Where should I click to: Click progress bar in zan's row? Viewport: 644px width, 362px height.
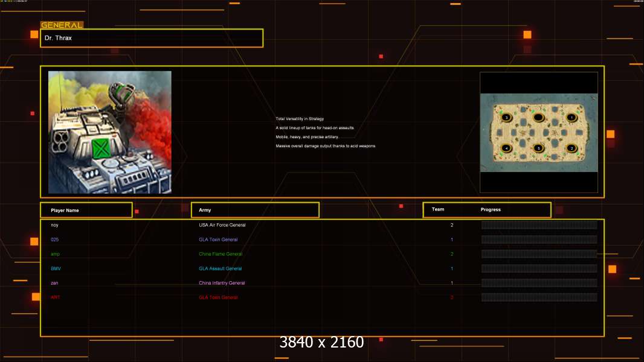point(539,283)
